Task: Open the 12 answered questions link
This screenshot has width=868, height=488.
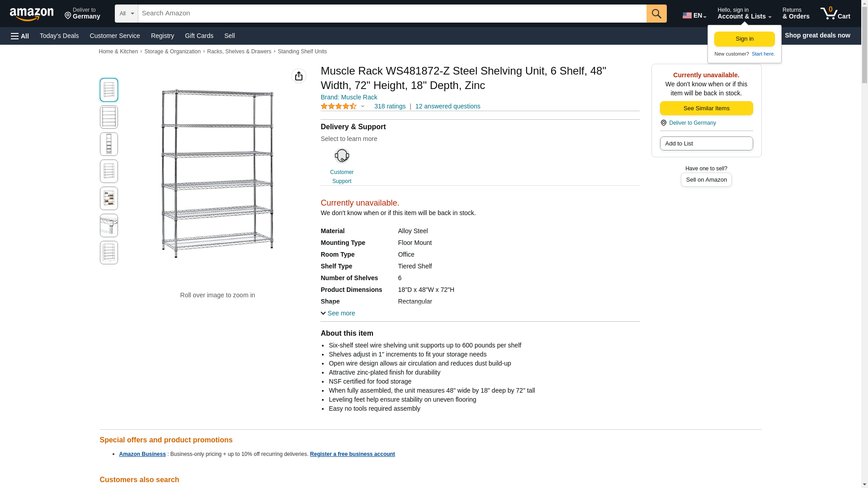Action: 448,106
